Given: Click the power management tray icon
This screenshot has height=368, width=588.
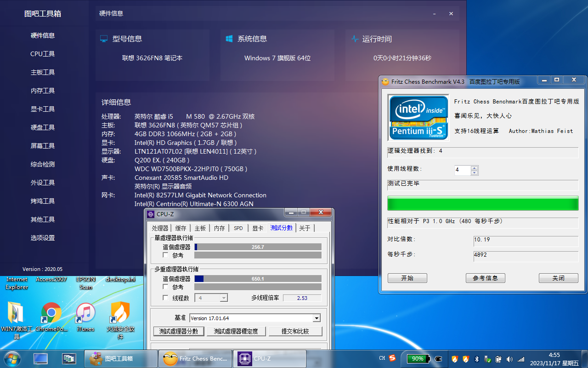Looking at the screenshot, I should [499, 359].
